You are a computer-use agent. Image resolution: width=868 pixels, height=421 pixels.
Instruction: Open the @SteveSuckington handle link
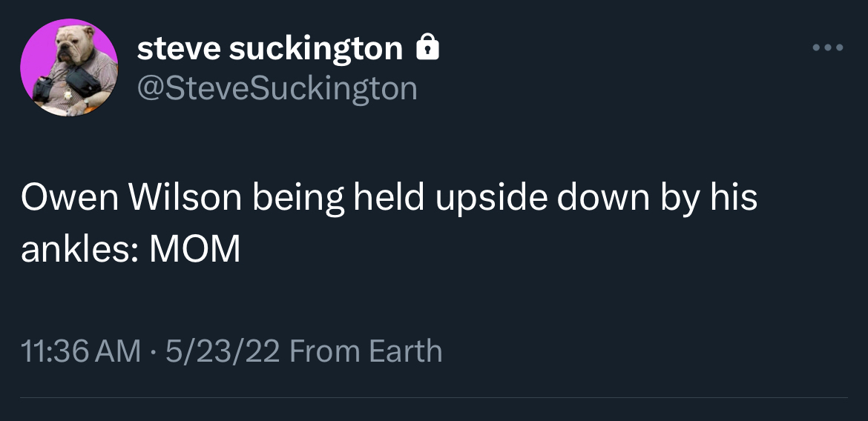pyautogui.click(x=277, y=88)
